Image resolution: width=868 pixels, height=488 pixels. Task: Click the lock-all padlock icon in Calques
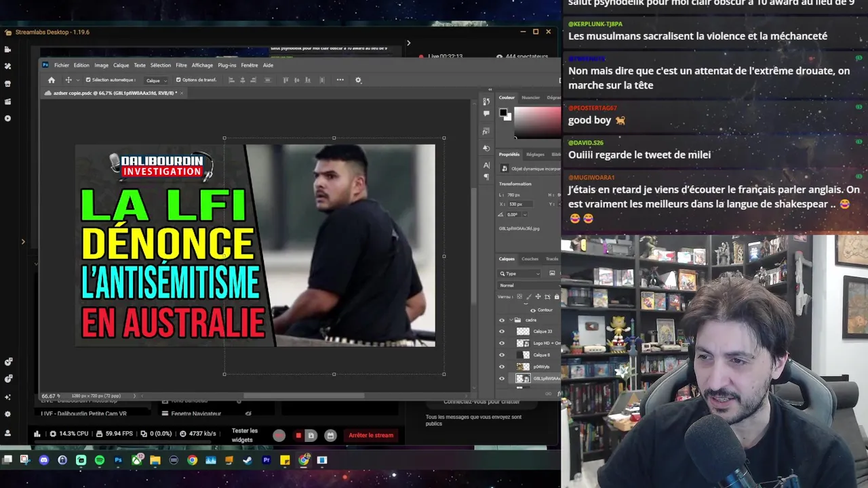tap(557, 297)
